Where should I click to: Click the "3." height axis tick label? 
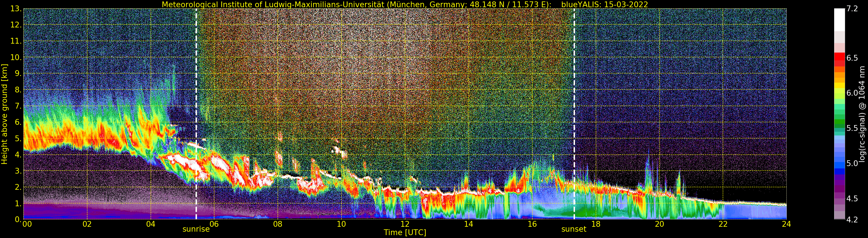click(18, 171)
